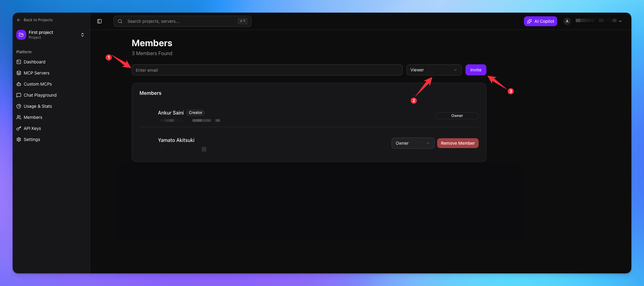Click the MCP Servers layers icon
Image resolution: width=644 pixels, height=286 pixels.
click(x=19, y=73)
